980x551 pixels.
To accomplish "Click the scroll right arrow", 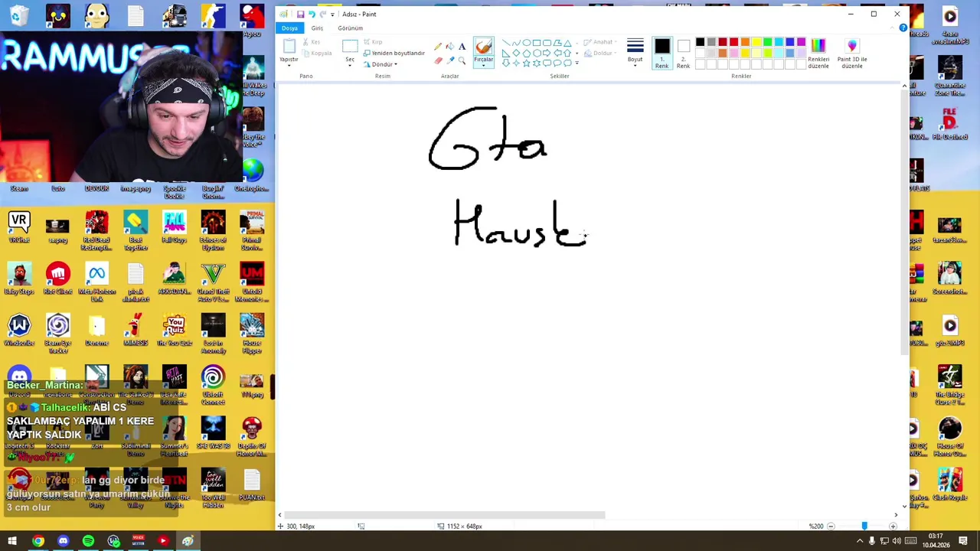I will 896,515.
